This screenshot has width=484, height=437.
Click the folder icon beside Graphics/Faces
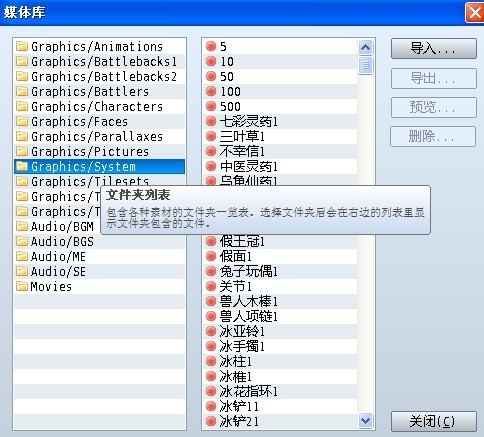[x=22, y=121]
